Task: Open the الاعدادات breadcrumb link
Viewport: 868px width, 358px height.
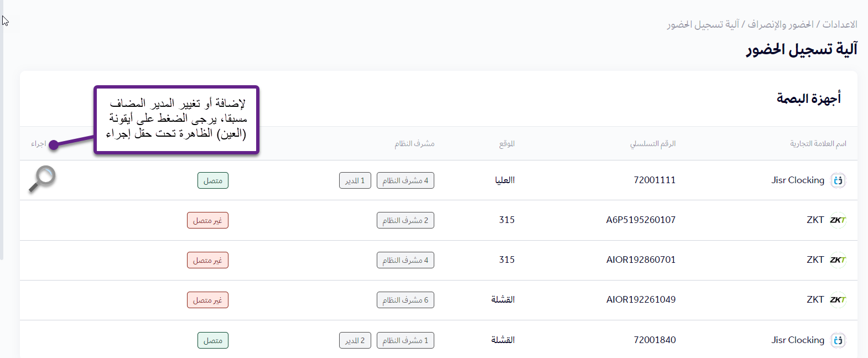Action: tap(840, 24)
